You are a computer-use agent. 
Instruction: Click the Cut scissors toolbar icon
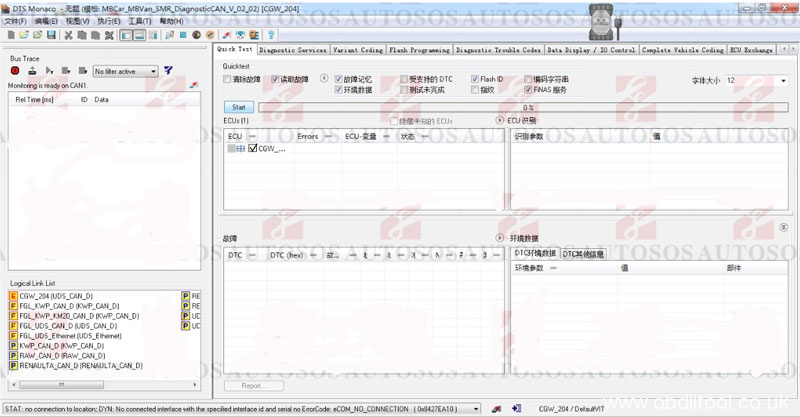68,35
